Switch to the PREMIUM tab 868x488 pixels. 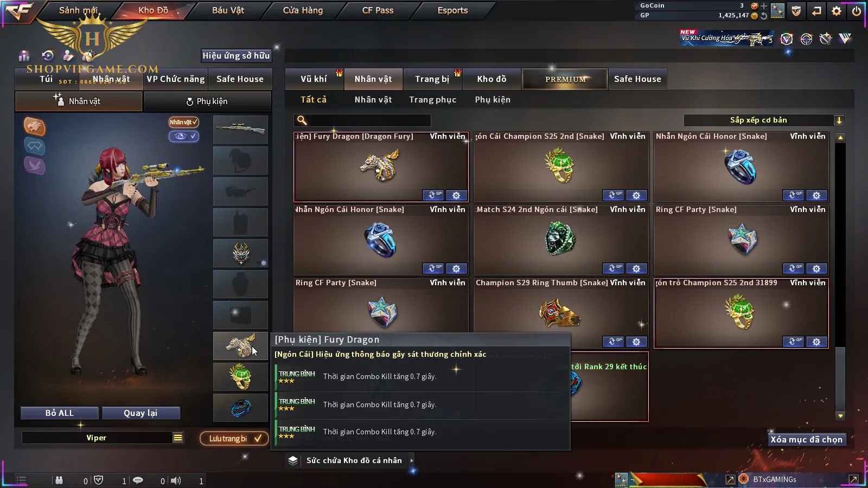point(565,79)
